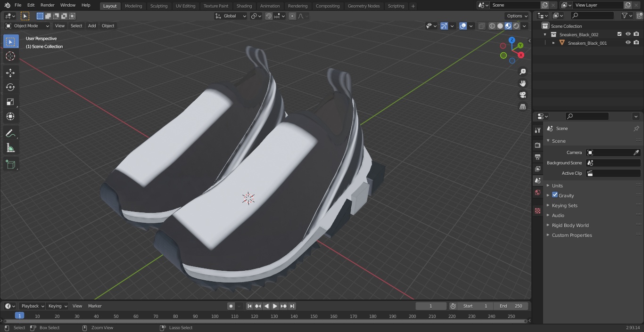Toggle the Gravity checkbox
644x332 pixels.
point(555,195)
